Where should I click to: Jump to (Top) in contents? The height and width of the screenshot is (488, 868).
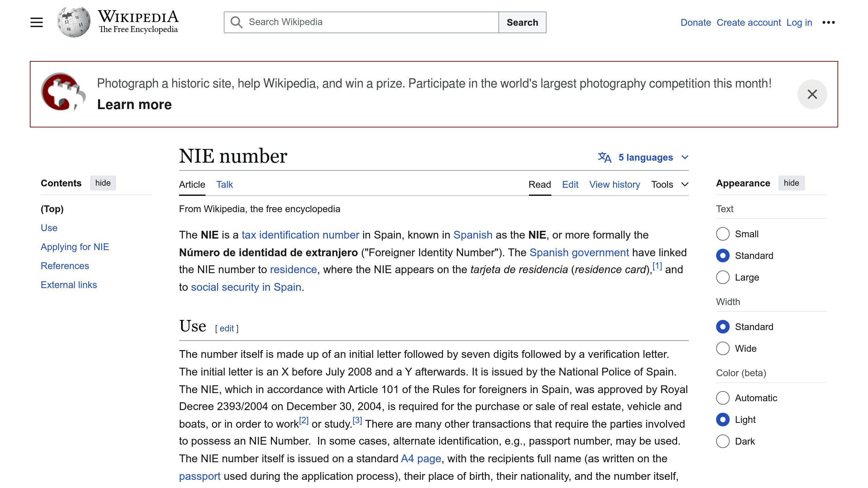tap(52, 209)
